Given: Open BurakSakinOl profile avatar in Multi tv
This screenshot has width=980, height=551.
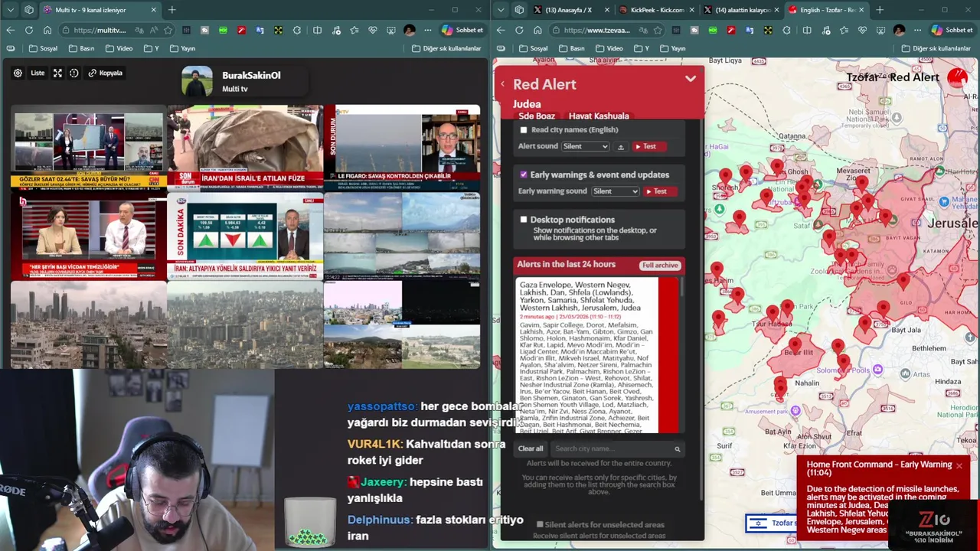Looking at the screenshot, I should click(197, 82).
